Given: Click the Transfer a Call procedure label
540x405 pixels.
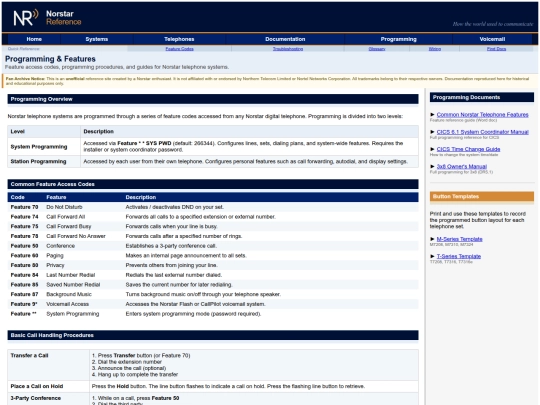Looking at the screenshot, I should point(29,355).
